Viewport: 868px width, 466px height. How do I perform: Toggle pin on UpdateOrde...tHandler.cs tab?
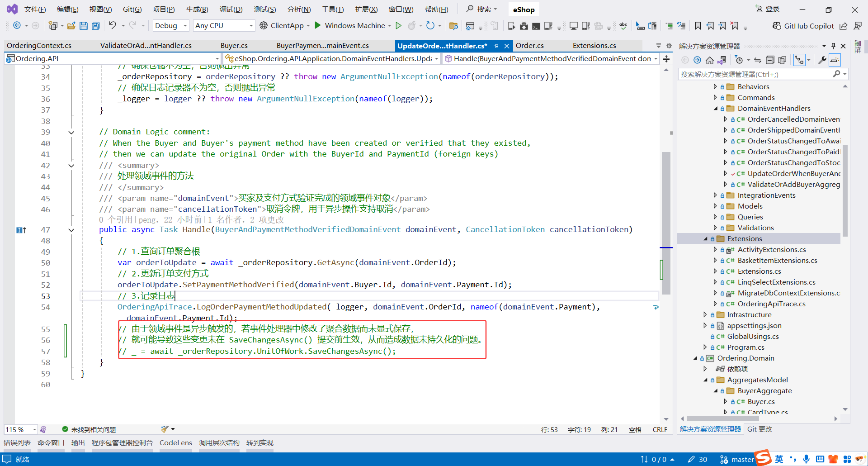click(496, 46)
